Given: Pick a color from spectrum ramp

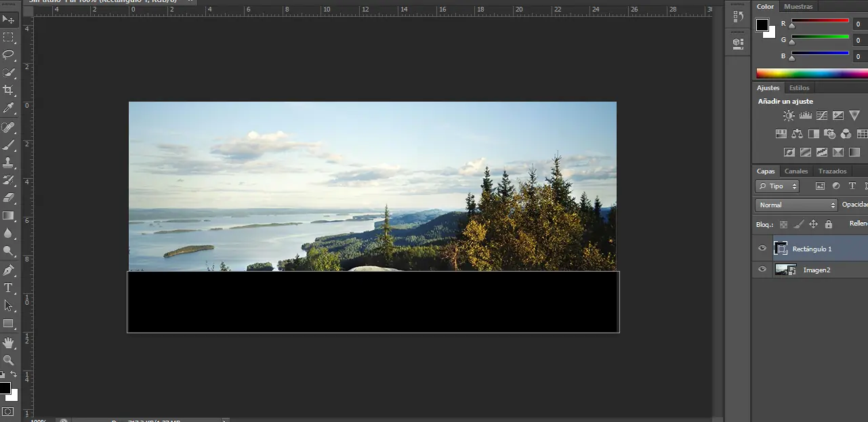Looking at the screenshot, I should (812, 73).
